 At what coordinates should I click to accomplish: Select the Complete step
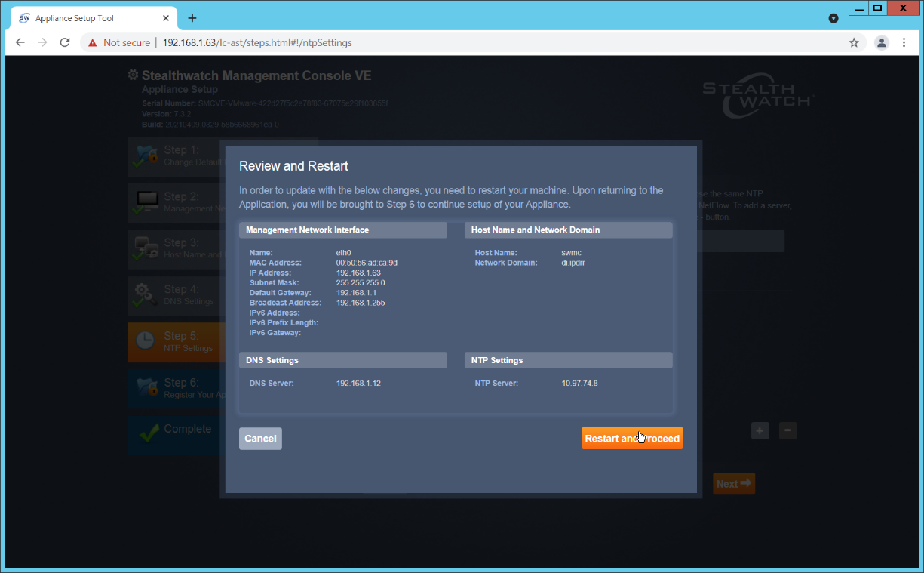tap(176, 435)
